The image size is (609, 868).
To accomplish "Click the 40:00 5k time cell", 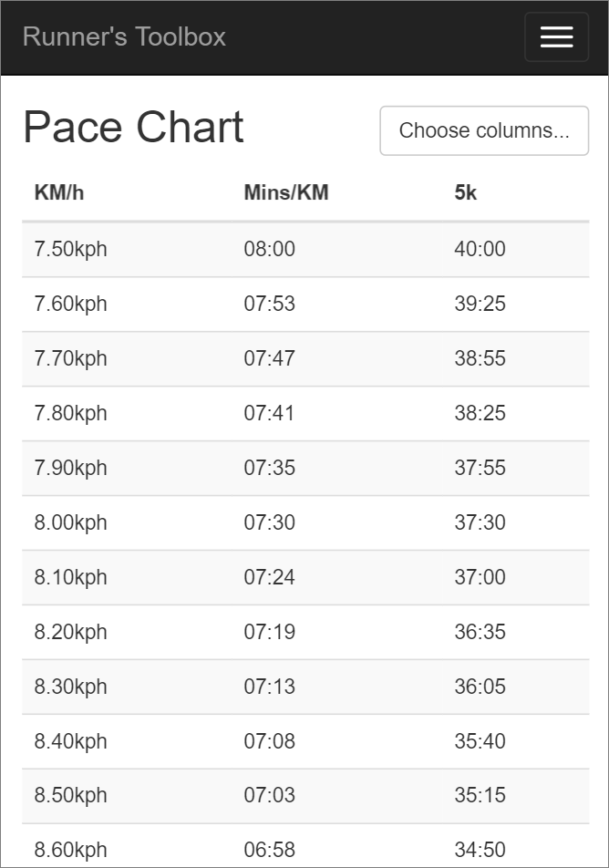I will click(480, 249).
